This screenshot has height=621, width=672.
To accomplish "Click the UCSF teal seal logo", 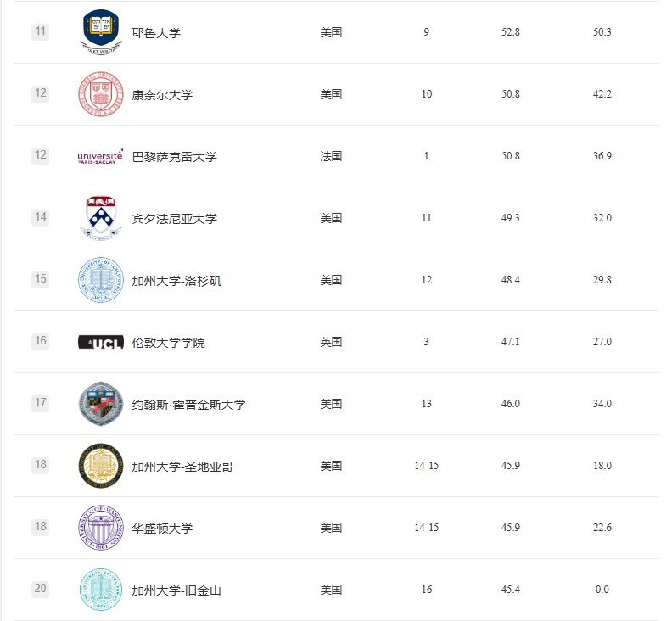I will 100,590.
